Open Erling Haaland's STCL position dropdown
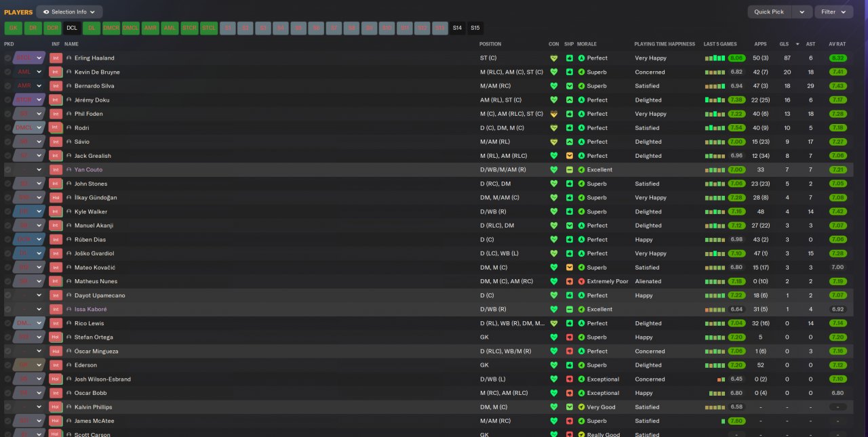868x437 pixels. click(29, 58)
